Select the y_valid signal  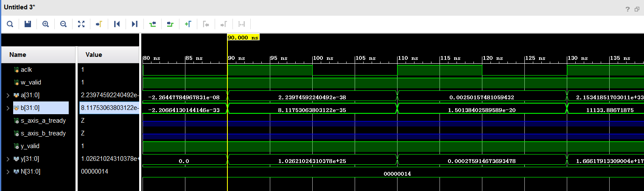click(x=30, y=146)
